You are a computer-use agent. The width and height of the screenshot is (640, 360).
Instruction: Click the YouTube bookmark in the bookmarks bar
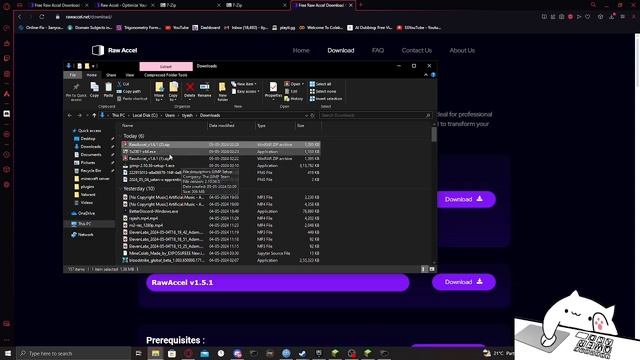click(x=177, y=28)
